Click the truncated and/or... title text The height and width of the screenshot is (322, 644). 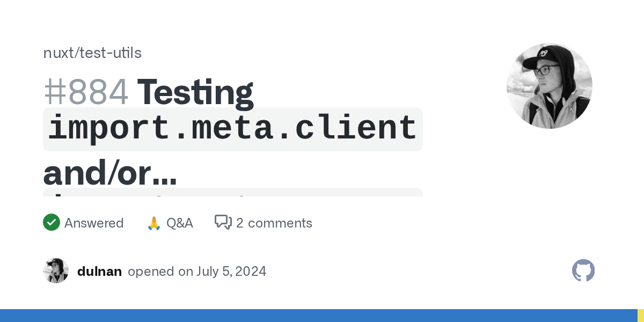[109, 172]
